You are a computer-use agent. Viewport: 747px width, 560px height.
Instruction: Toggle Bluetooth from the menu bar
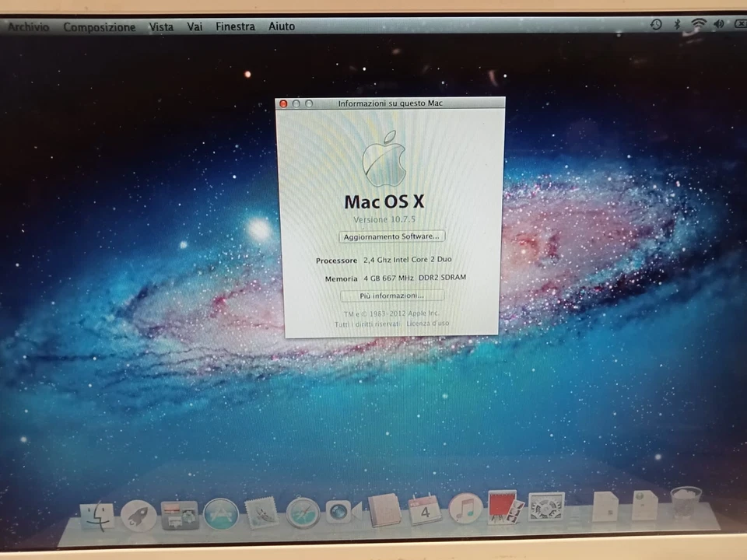pos(677,24)
